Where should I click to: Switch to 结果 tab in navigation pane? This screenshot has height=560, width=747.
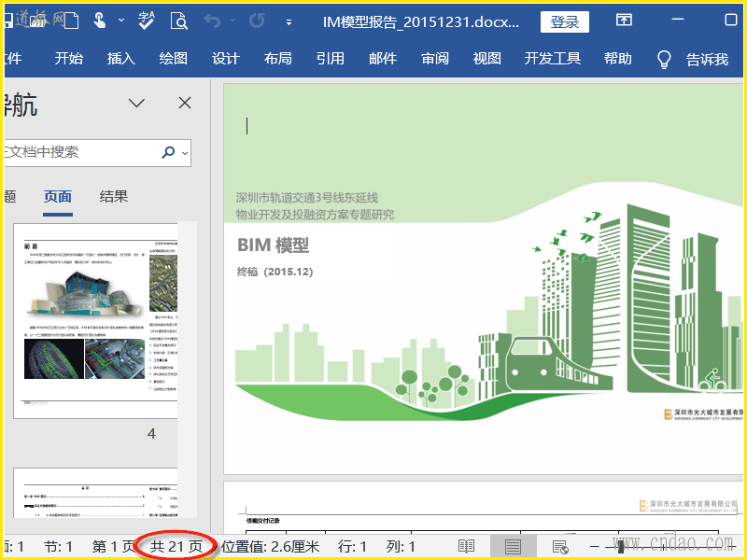(x=113, y=196)
